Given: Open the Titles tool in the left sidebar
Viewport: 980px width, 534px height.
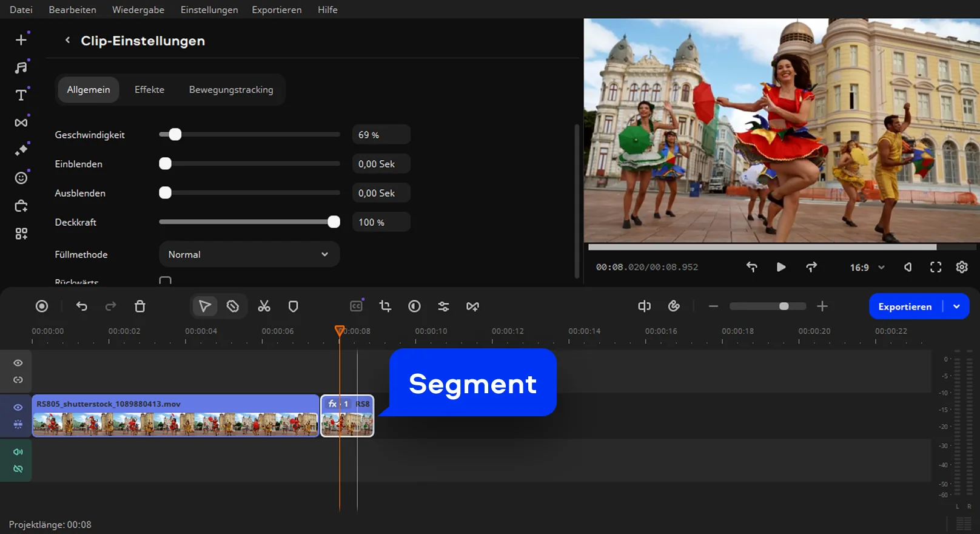Looking at the screenshot, I should [x=21, y=95].
